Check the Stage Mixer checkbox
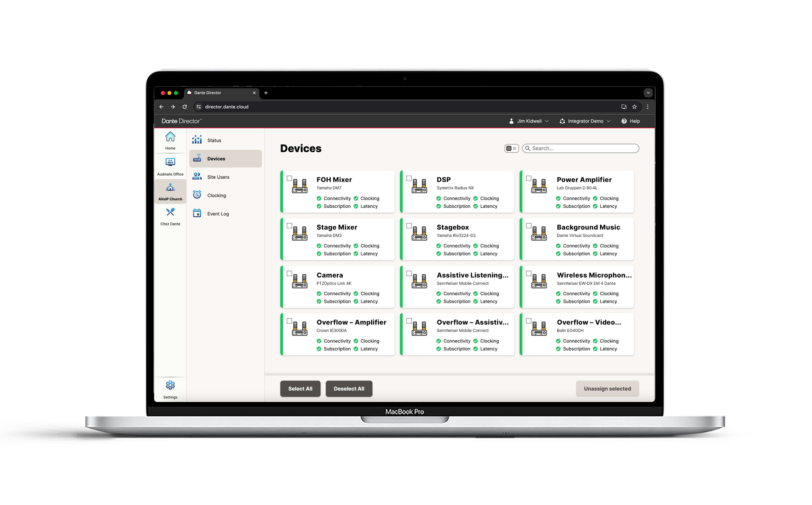 pyautogui.click(x=289, y=226)
